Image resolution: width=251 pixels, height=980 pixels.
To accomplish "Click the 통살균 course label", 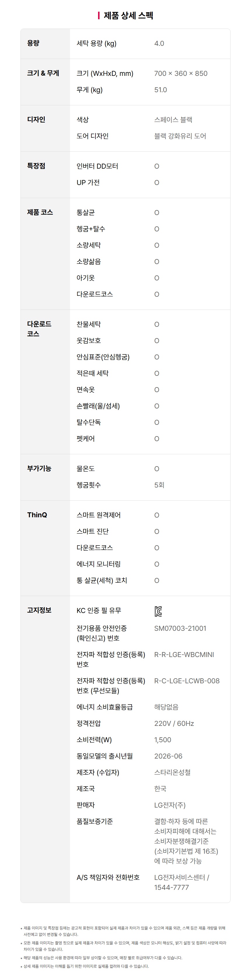I will tap(86, 213).
